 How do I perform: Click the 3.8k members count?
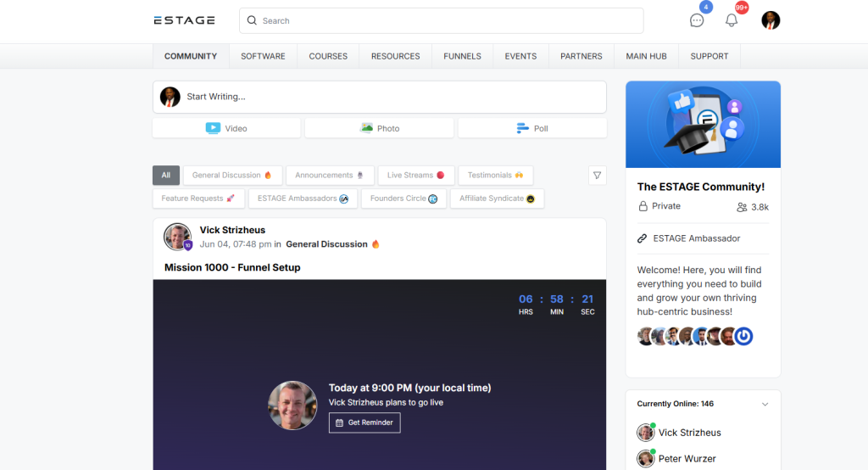click(x=760, y=207)
